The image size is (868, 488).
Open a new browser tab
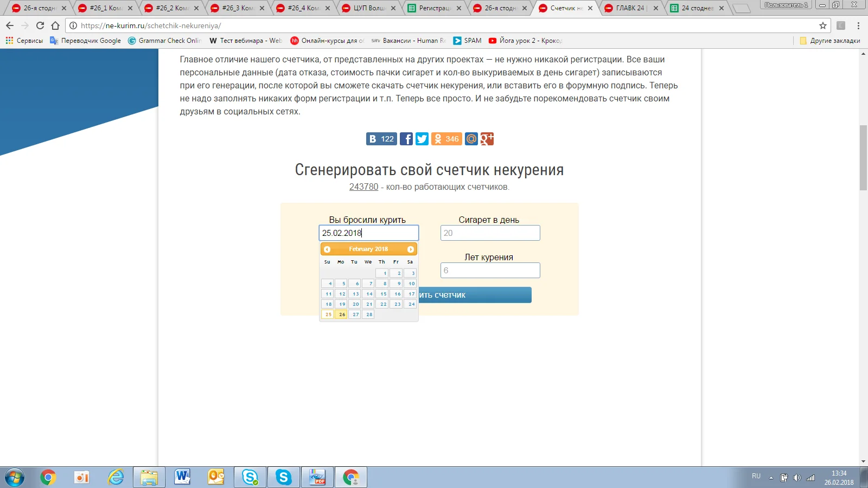pyautogui.click(x=741, y=9)
